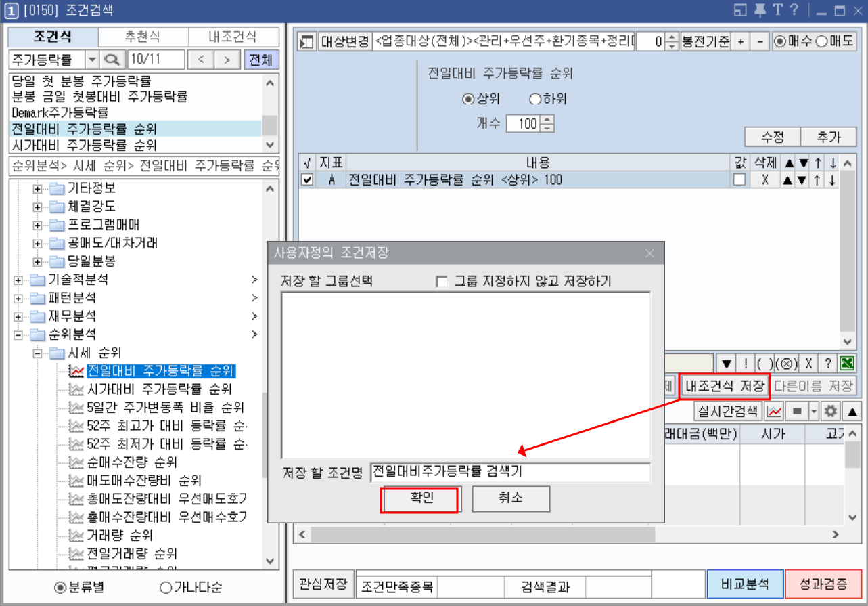This screenshot has width=868, height=606.
Task: Select the chart icon next to 실시간검색
Action: pyautogui.click(x=775, y=412)
